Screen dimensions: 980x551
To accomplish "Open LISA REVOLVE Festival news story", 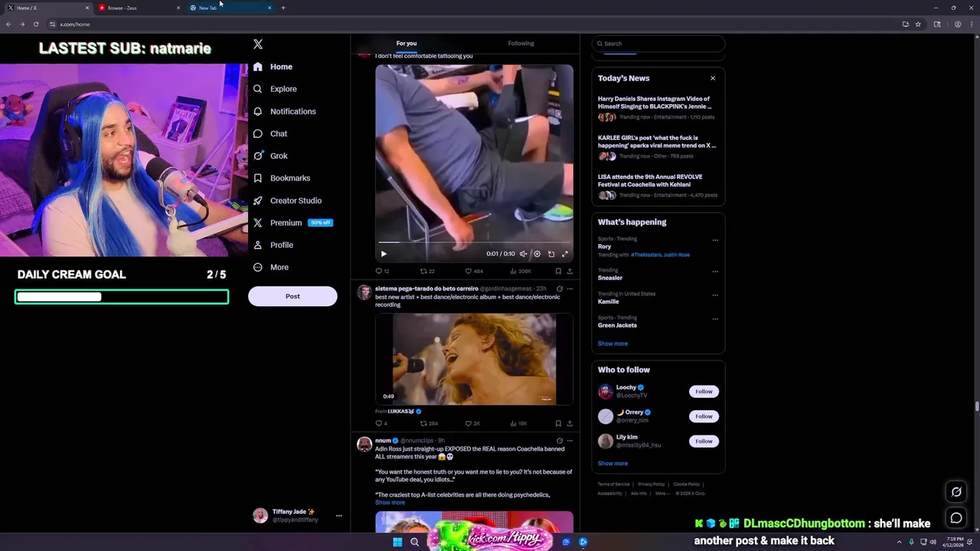I will [658, 185].
